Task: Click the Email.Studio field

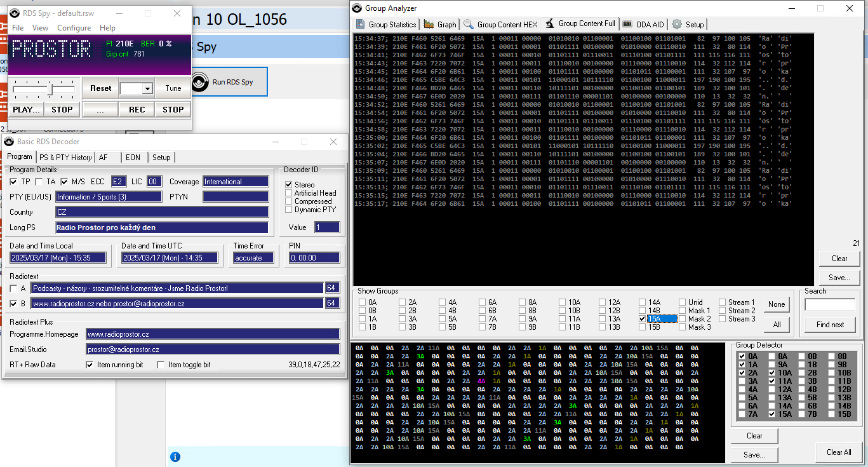Action: point(213,349)
